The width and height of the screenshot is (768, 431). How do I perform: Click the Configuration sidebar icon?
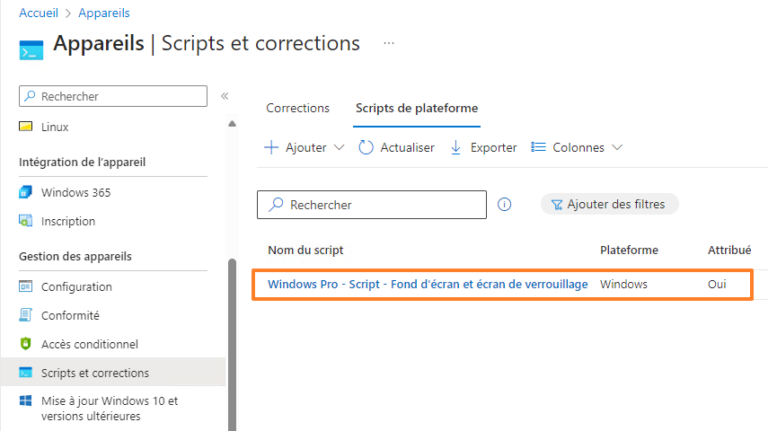coord(26,287)
